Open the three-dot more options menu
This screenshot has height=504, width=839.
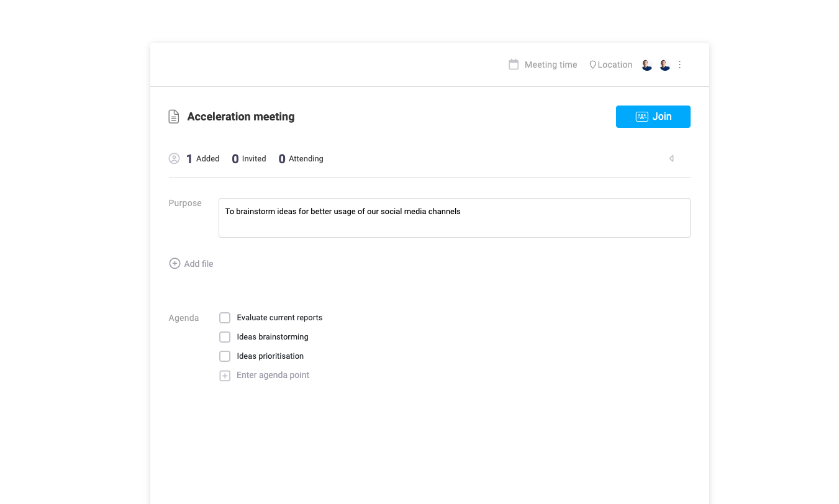point(680,65)
